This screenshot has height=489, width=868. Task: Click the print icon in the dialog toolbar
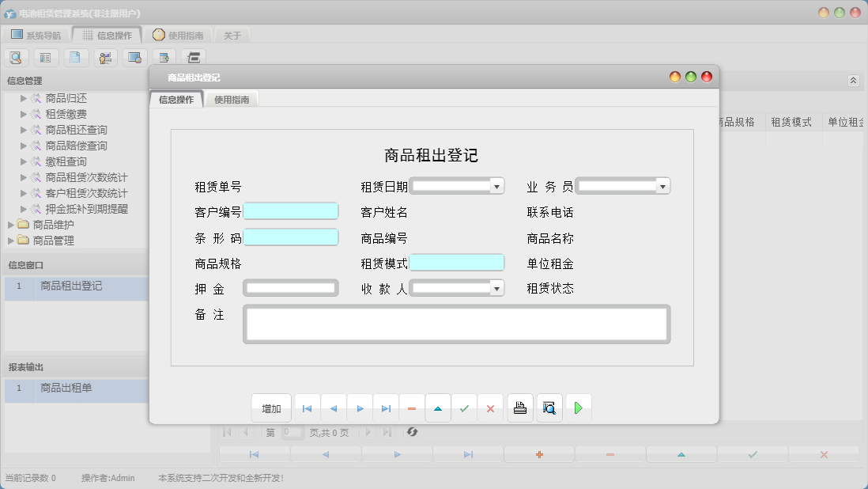[520, 408]
